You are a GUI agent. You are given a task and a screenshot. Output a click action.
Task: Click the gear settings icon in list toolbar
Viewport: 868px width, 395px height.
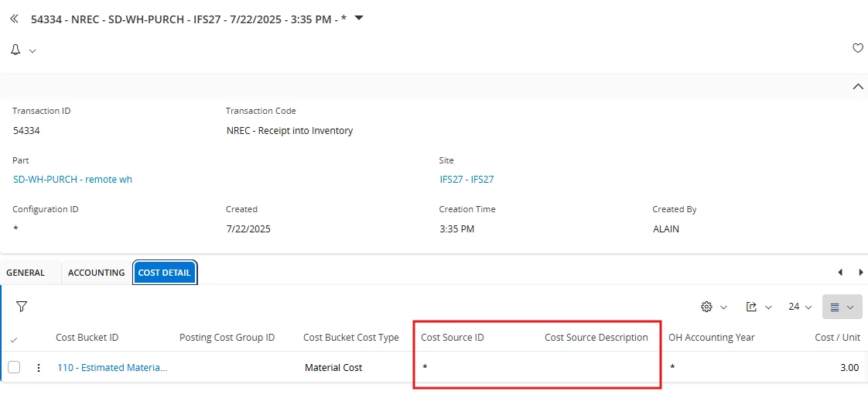click(706, 307)
